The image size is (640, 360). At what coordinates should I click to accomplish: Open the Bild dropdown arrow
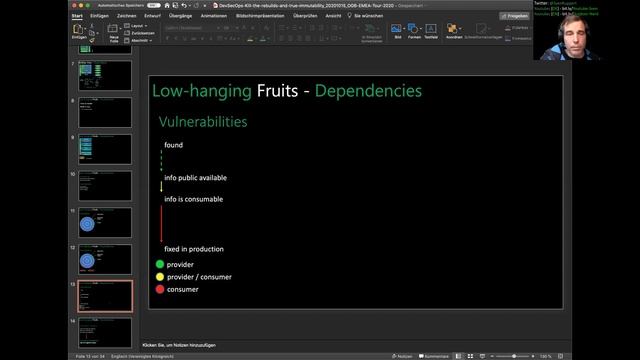point(404,29)
